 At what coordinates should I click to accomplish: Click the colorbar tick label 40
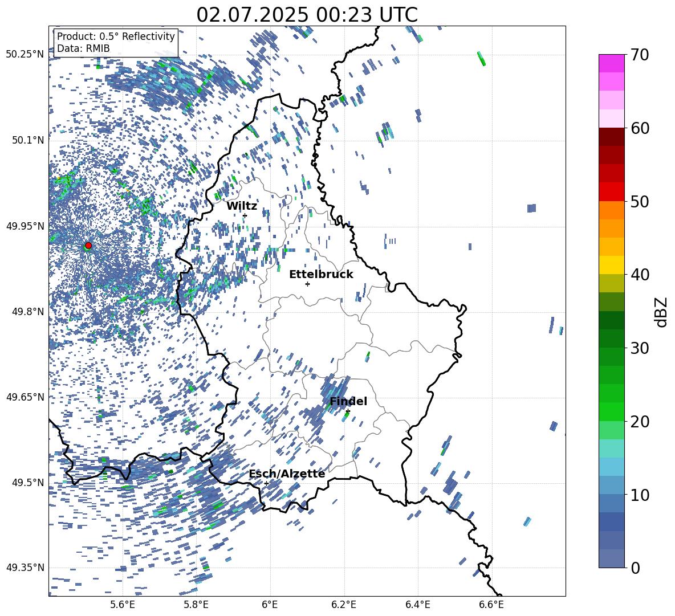tap(640, 275)
